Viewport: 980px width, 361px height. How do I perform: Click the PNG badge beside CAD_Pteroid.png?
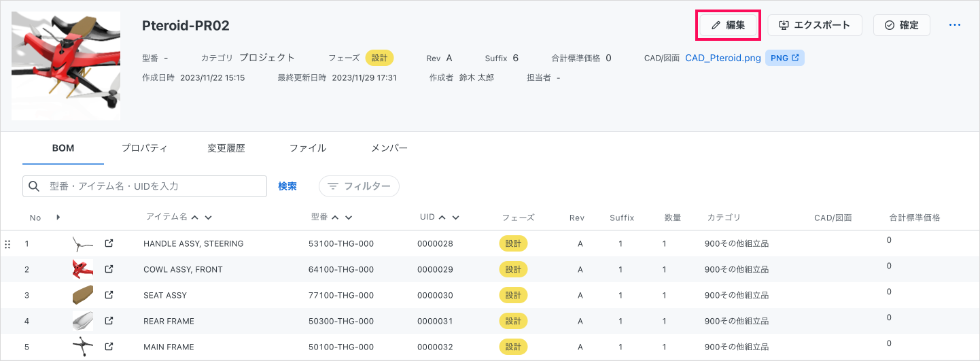point(784,58)
